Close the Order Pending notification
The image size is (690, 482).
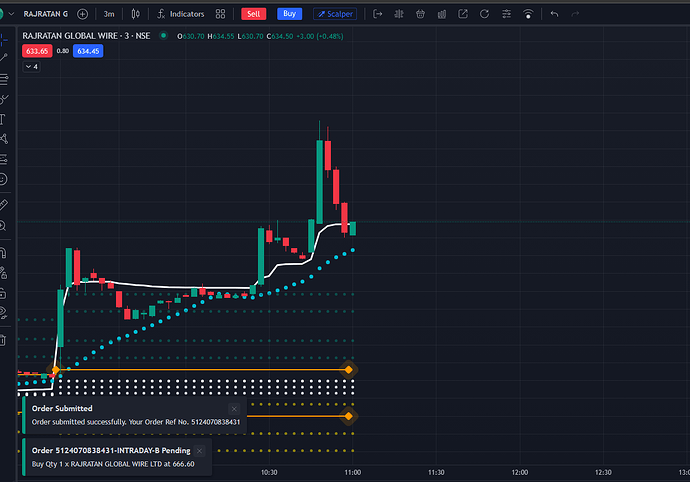pyautogui.click(x=199, y=451)
